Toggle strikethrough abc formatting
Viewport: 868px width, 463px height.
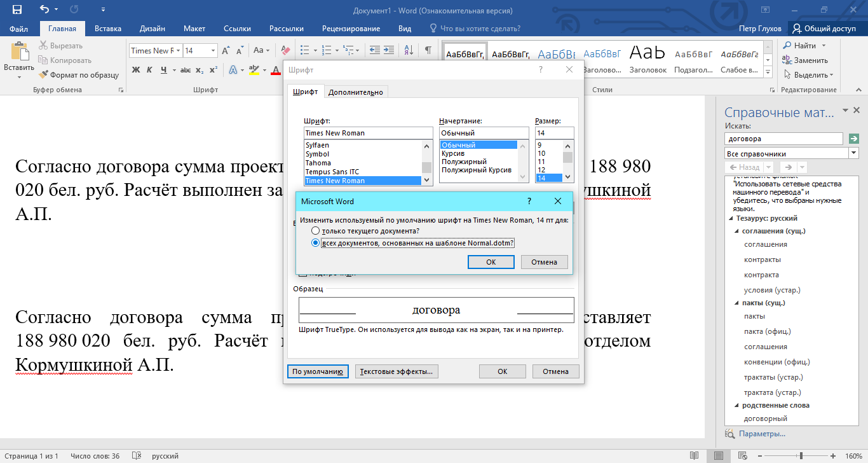[x=186, y=70]
